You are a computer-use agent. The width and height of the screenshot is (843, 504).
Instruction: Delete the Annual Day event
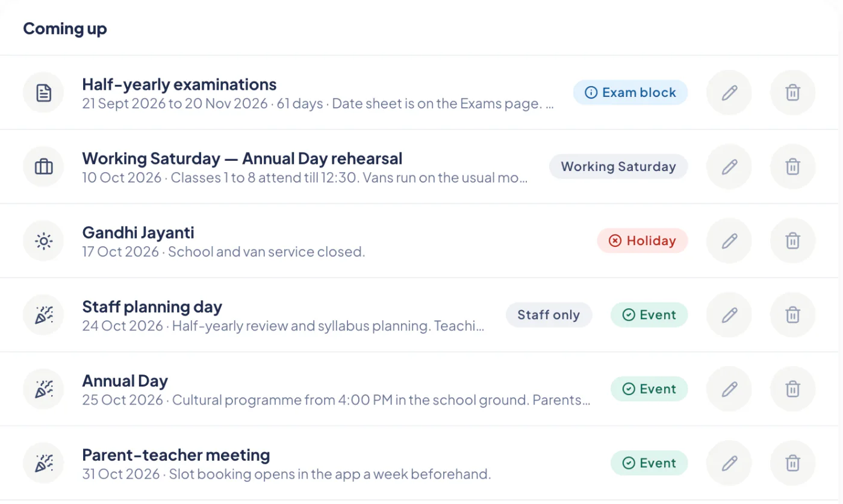tap(793, 389)
